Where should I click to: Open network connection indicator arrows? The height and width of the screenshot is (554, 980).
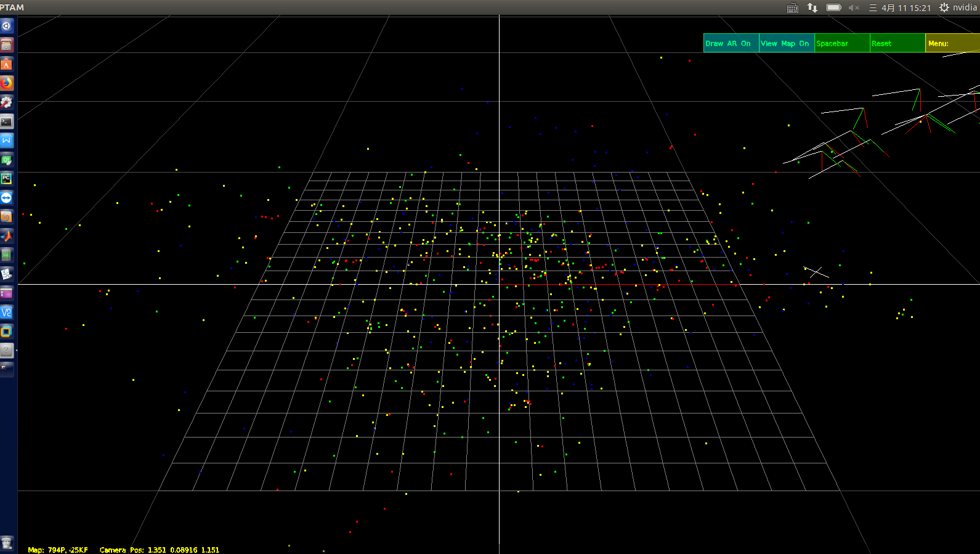point(812,7)
